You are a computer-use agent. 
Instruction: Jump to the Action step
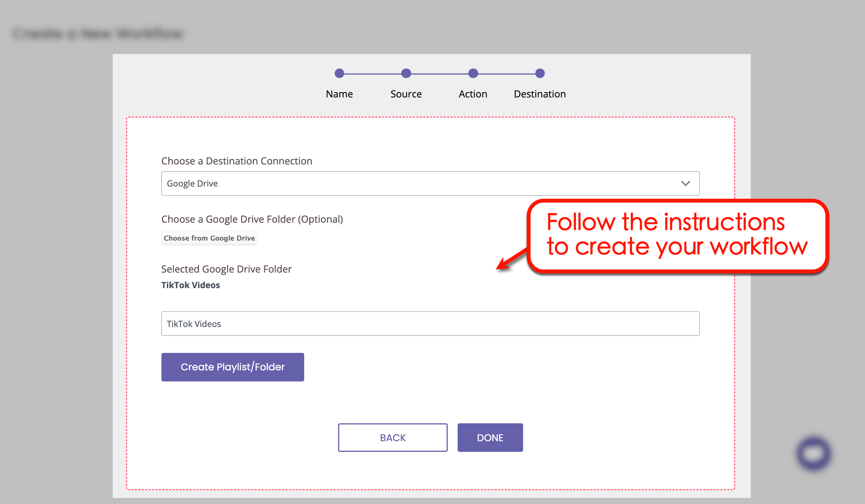[473, 94]
